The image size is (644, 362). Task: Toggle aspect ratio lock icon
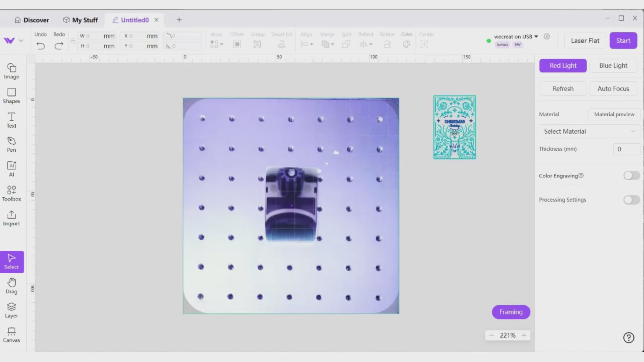(73, 41)
